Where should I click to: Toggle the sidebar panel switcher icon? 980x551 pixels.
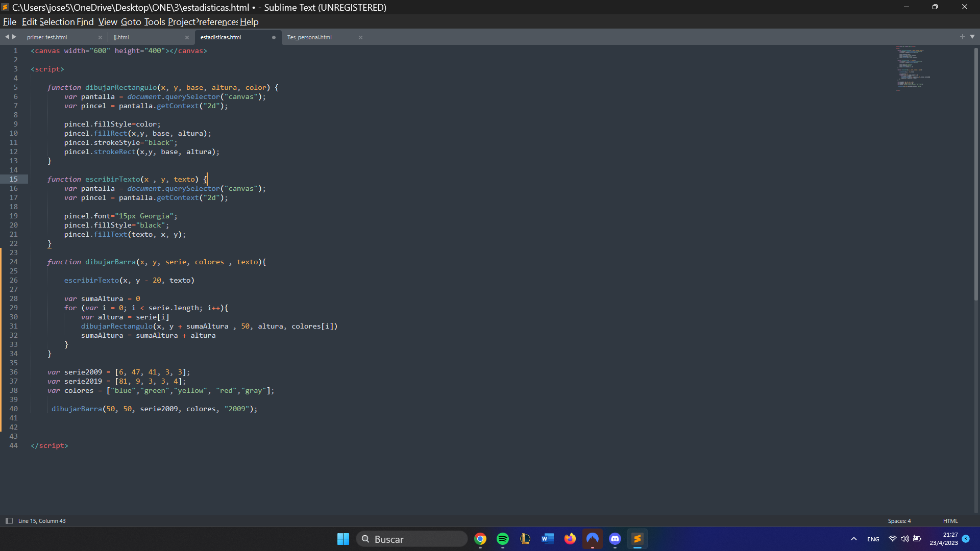(x=9, y=521)
